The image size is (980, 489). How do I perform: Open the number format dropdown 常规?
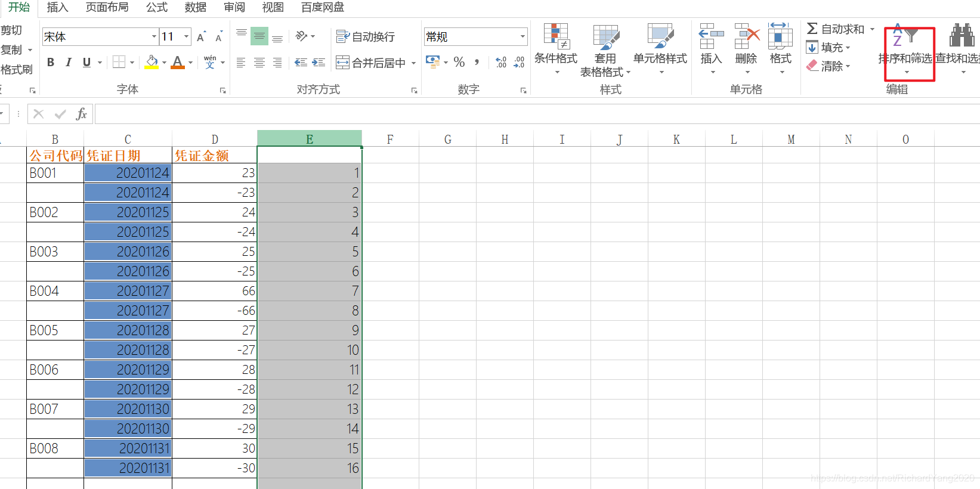[523, 36]
